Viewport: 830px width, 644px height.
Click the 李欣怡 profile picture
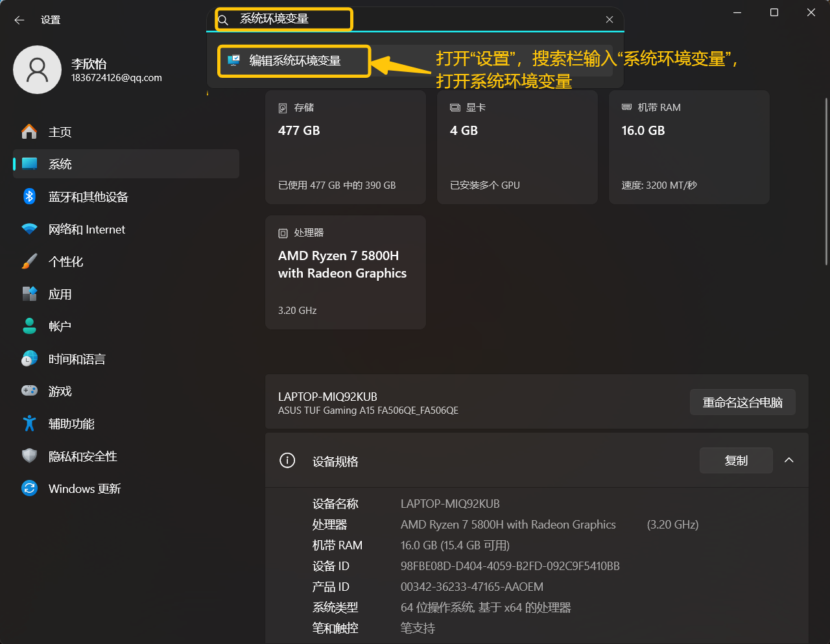[x=37, y=69]
